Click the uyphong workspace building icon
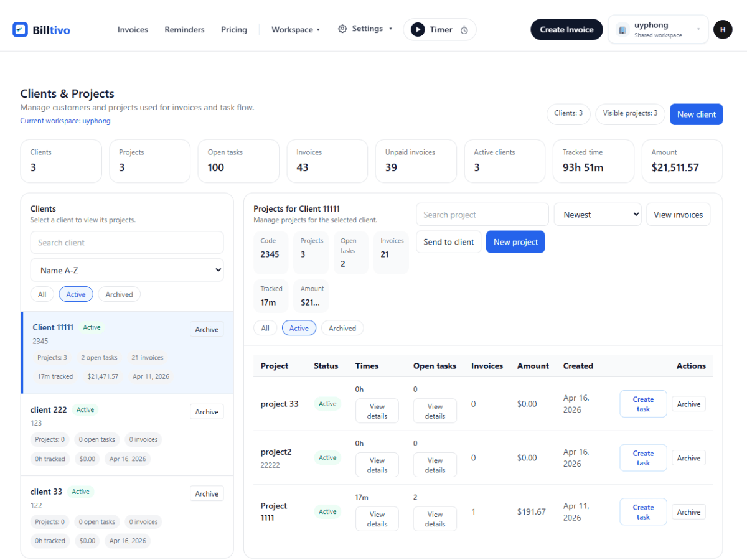 click(622, 29)
